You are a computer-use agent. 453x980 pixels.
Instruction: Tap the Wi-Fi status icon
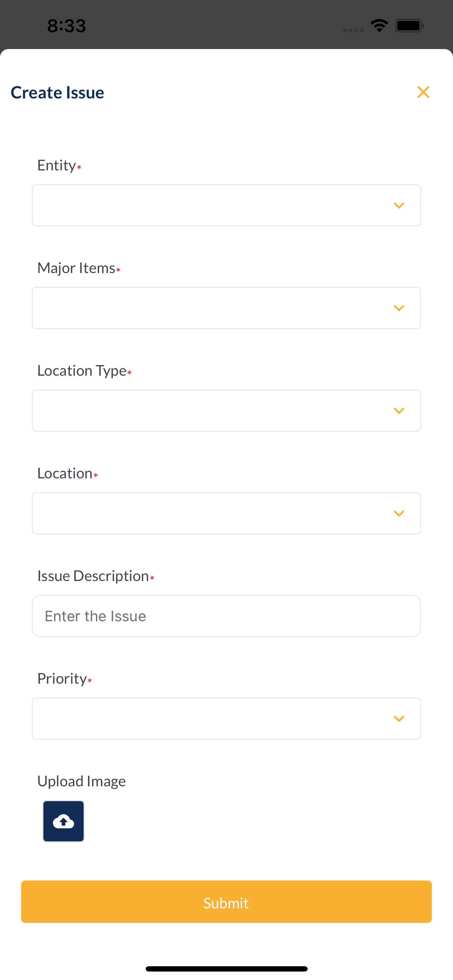[x=379, y=25]
